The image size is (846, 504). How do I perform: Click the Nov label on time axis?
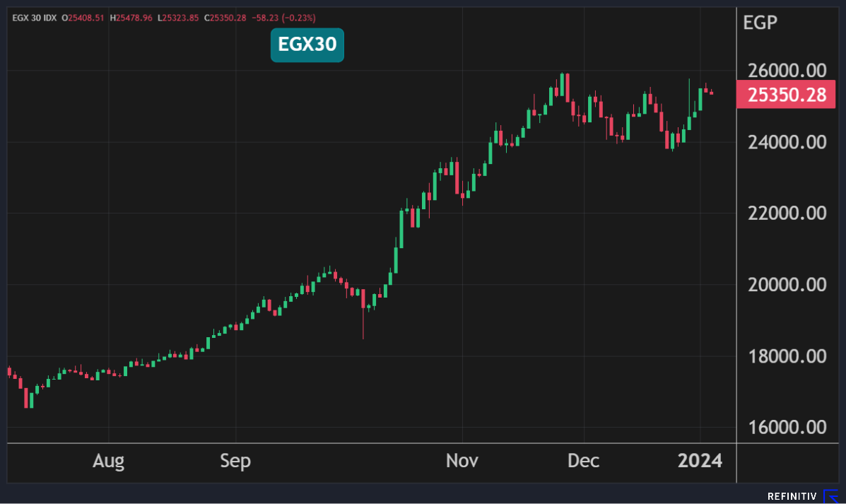[462, 462]
